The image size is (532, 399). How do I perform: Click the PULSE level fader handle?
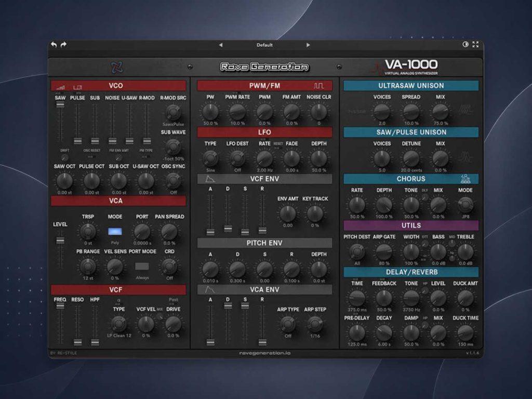78,141
